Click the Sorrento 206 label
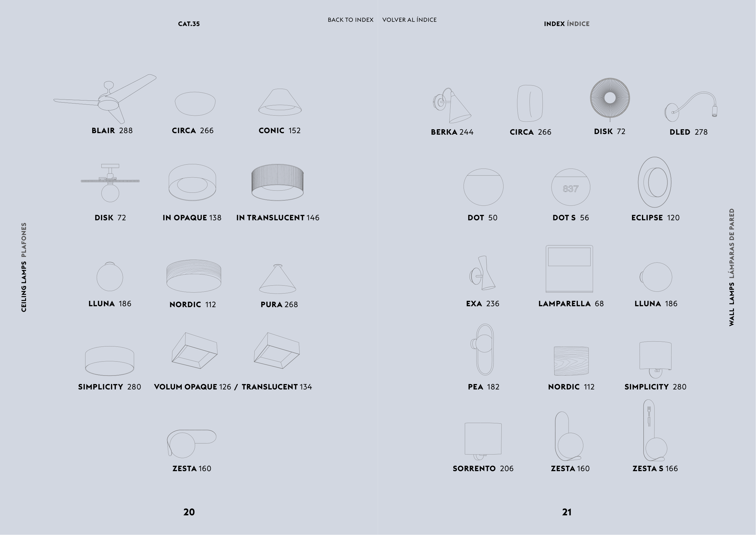This screenshot has width=756, height=535. click(483, 468)
